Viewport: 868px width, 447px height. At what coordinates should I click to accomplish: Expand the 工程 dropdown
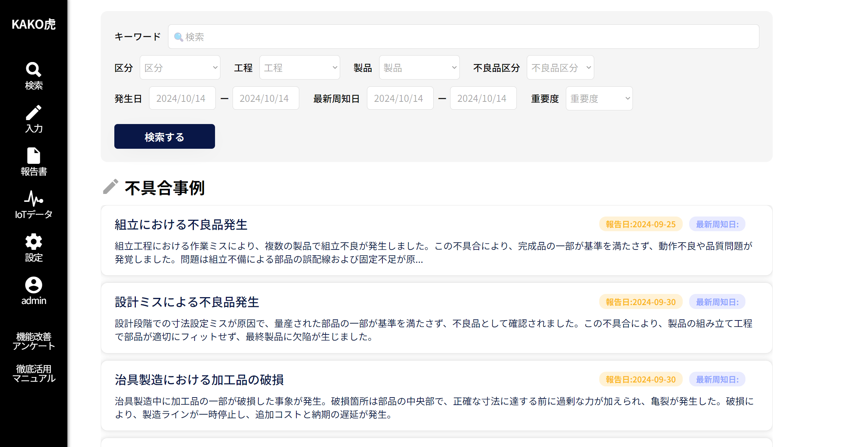(300, 67)
